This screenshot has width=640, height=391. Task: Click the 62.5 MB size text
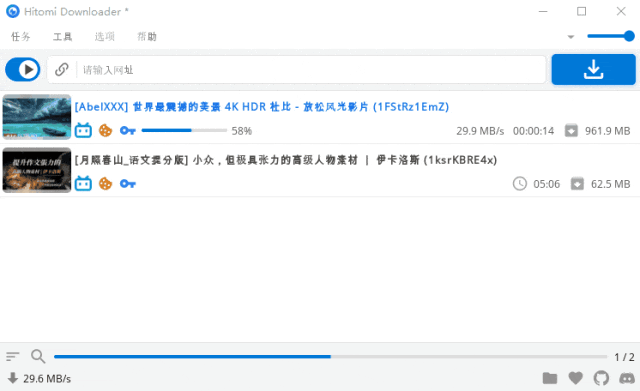point(611,184)
